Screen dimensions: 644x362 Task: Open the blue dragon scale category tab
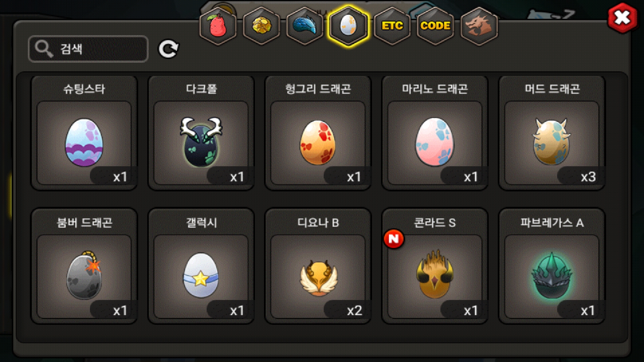click(305, 26)
